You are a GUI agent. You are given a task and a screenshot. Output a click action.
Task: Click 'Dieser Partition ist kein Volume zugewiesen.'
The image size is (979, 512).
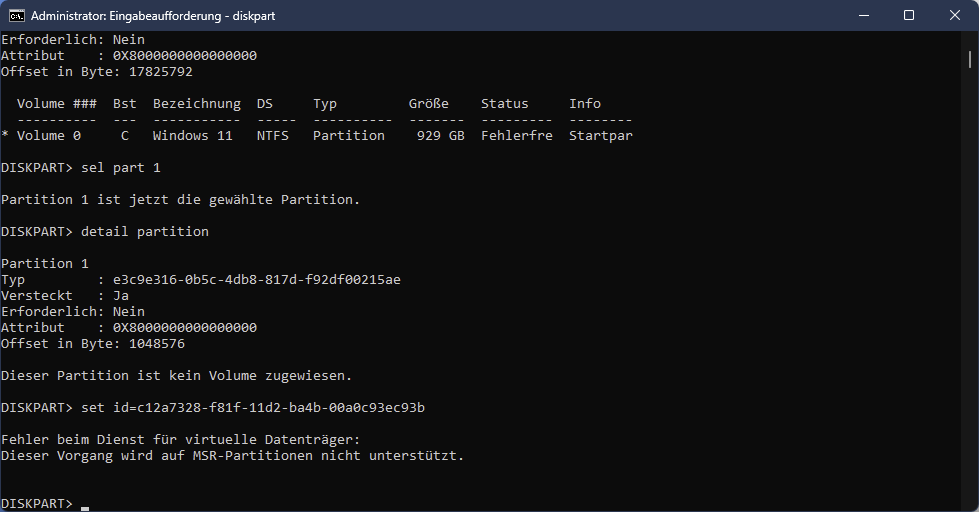[x=177, y=376]
